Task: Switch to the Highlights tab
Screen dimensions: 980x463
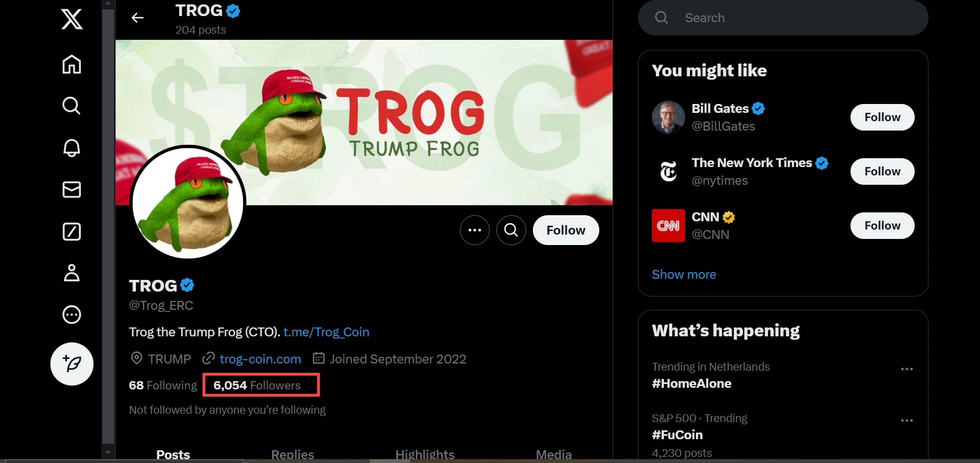Action: (x=424, y=455)
